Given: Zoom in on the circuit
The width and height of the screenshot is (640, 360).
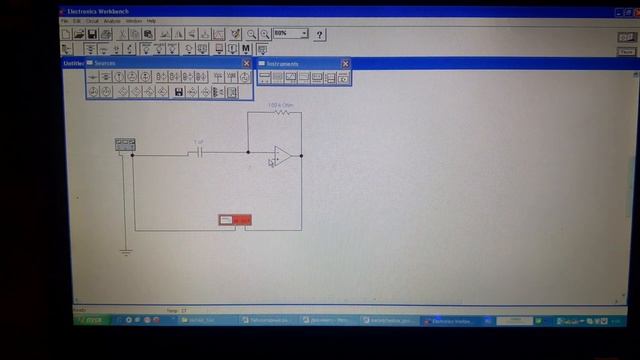Looking at the screenshot, I should [x=265, y=34].
